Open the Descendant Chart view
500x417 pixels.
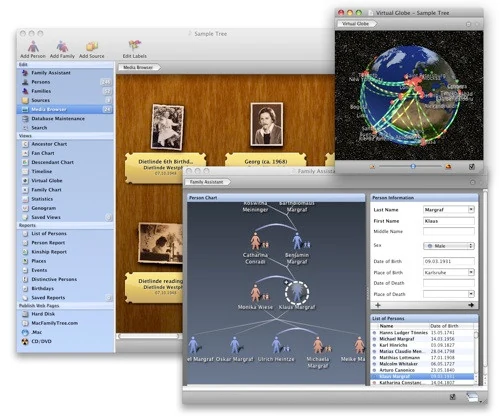pyautogui.click(x=65, y=162)
